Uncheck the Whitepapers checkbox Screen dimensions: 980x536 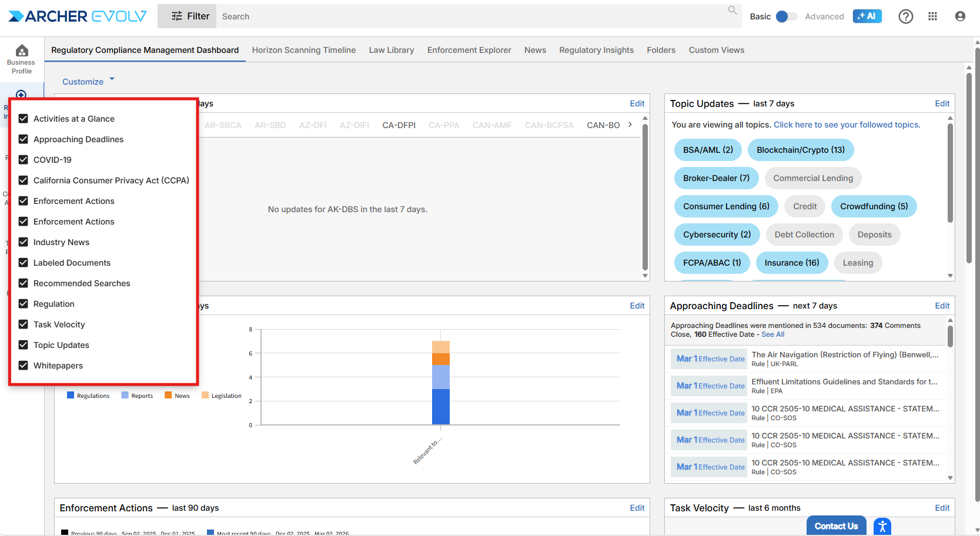(x=24, y=366)
